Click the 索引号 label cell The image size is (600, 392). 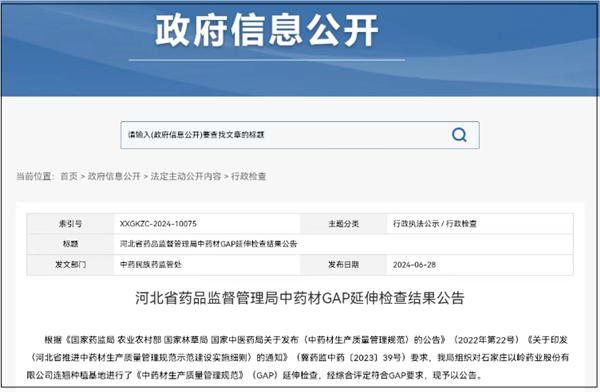70,224
